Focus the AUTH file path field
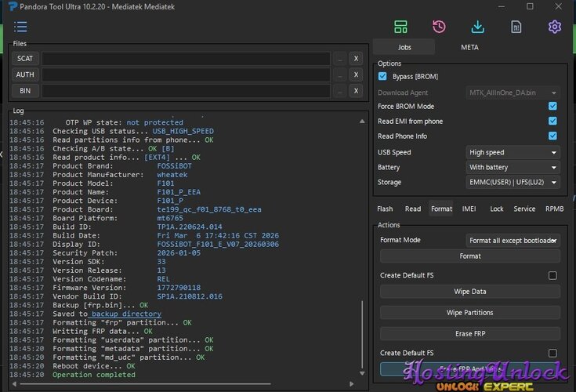This screenshot has width=576, height=392. pyautogui.click(x=186, y=74)
